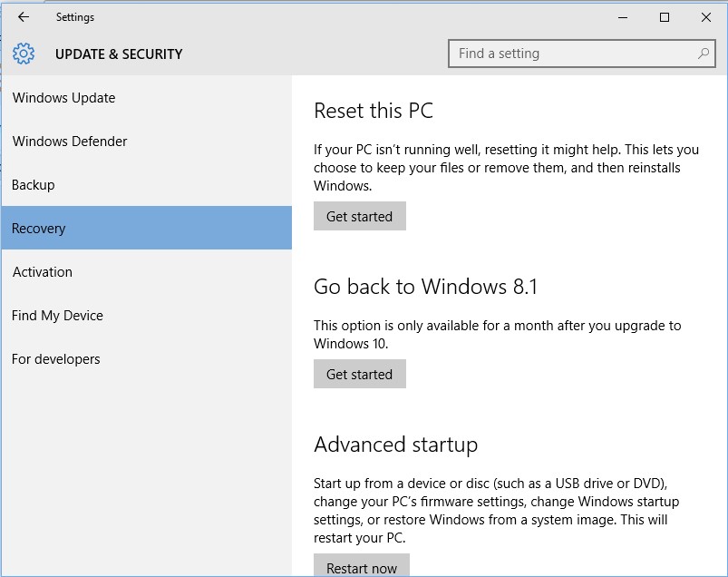Open the For developers page
The height and width of the screenshot is (577, 728).
(x=147, y=359)
